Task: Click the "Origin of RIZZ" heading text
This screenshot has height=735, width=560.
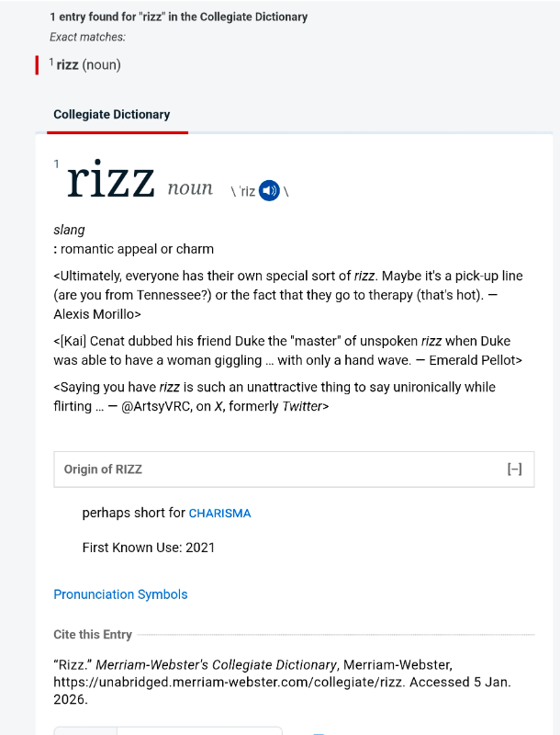Action: (103, 469)
